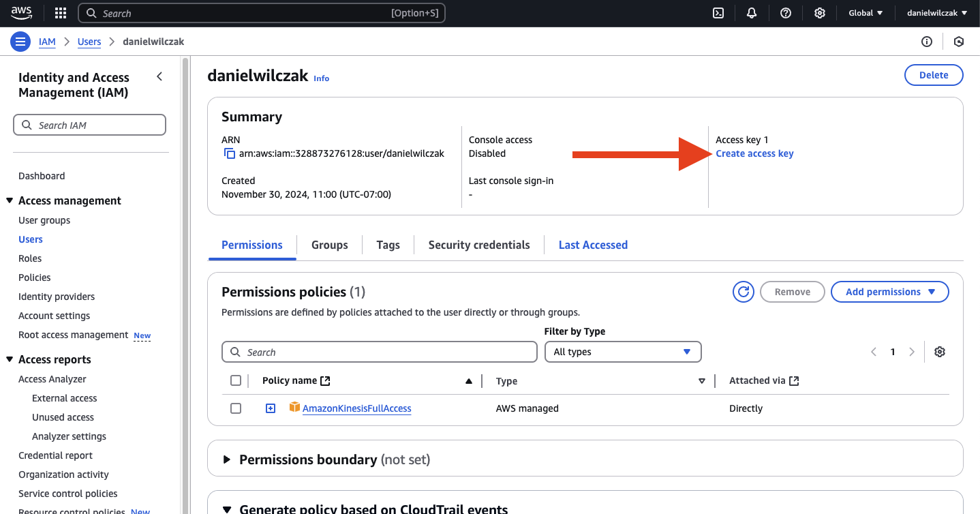Viewport: 980px width, 514px height.
Task: Click the hexagon preferences icon at top right
Action: click(x=959, y=42)
